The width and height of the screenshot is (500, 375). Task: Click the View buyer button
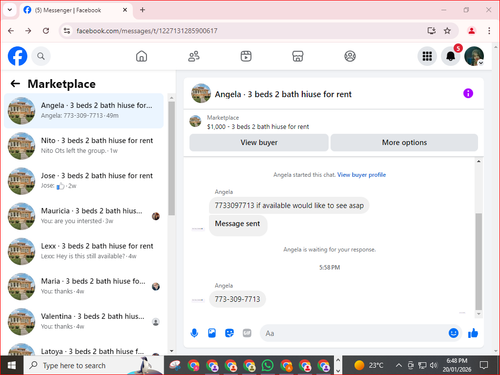pos(259,142)
